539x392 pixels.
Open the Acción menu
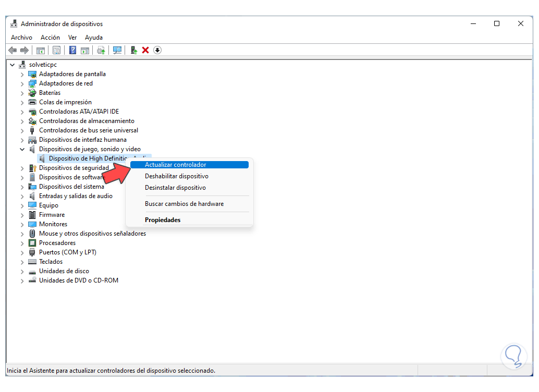(50, 38)
